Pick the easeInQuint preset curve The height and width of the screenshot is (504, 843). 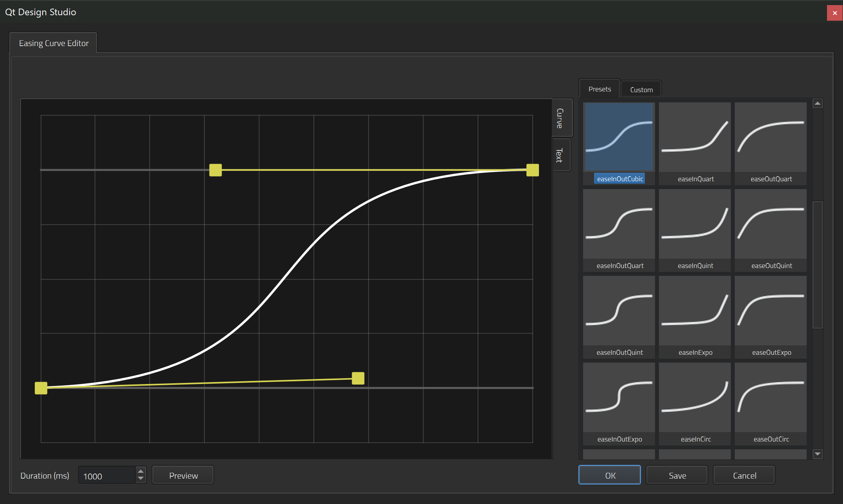click(694, 224)
